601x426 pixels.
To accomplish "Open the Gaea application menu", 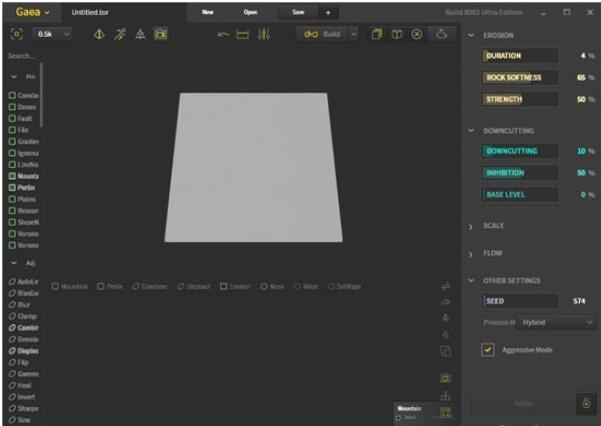I will point(30,12).
